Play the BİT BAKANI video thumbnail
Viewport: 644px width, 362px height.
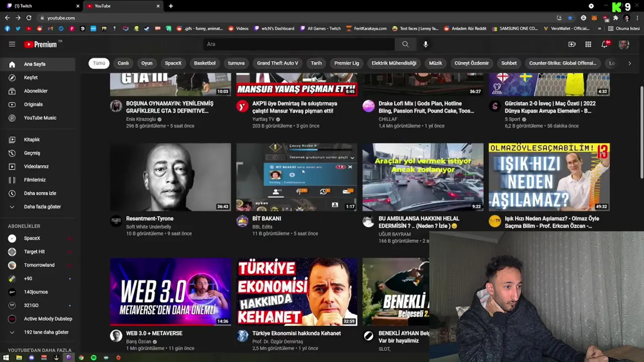tap(297, 177)
